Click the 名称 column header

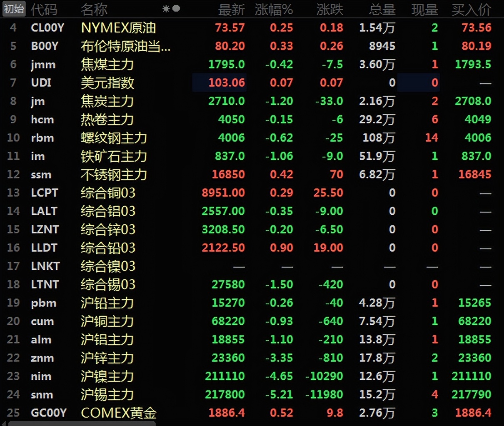pos(95,9)
